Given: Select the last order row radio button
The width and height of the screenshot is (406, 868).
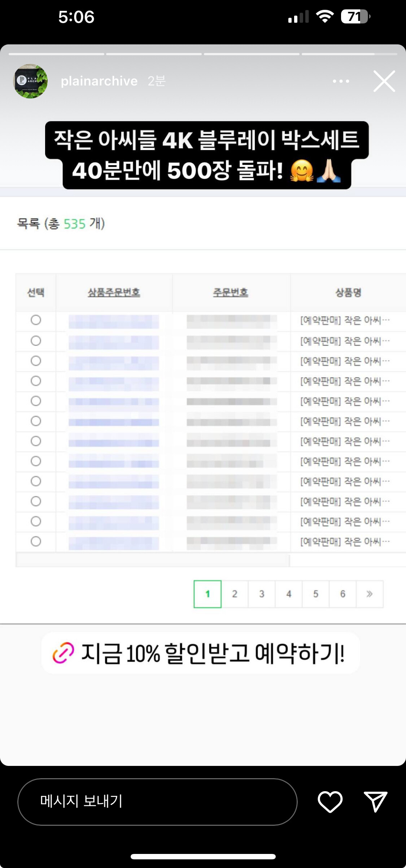Looking at the screenshot, I should pyautogui.click(x=36, y=541).
